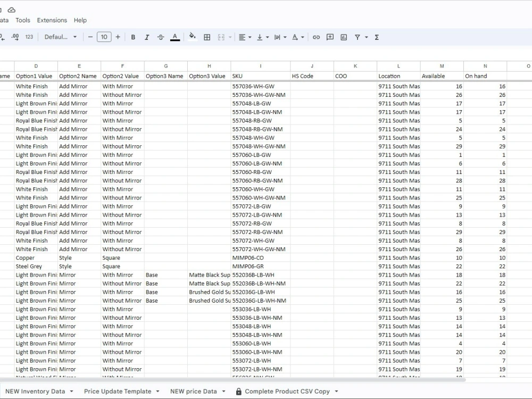
Task: Select the SKU header cell
Action: tap(261, 76)
